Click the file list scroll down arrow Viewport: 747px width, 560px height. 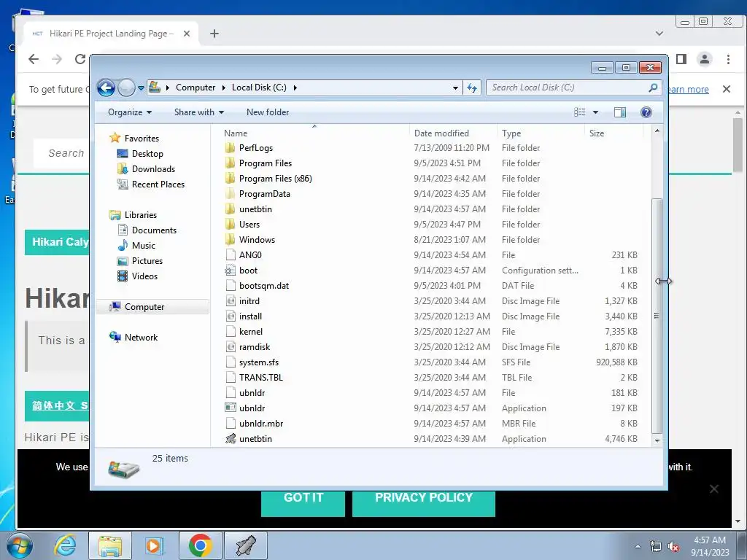coord(657,440)
